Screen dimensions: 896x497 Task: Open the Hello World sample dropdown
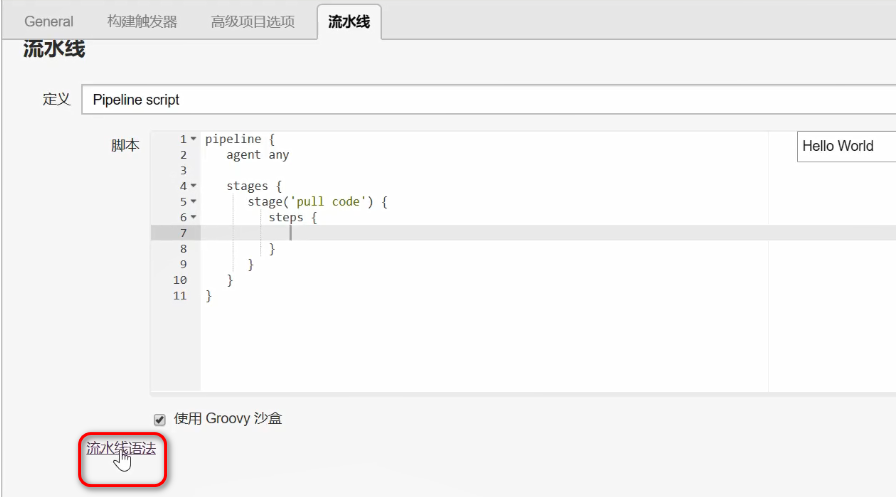pos(846,146)
